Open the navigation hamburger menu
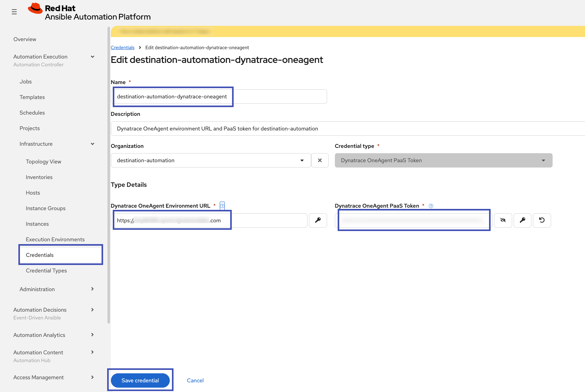585x392 pixels. tap(14, 12)
